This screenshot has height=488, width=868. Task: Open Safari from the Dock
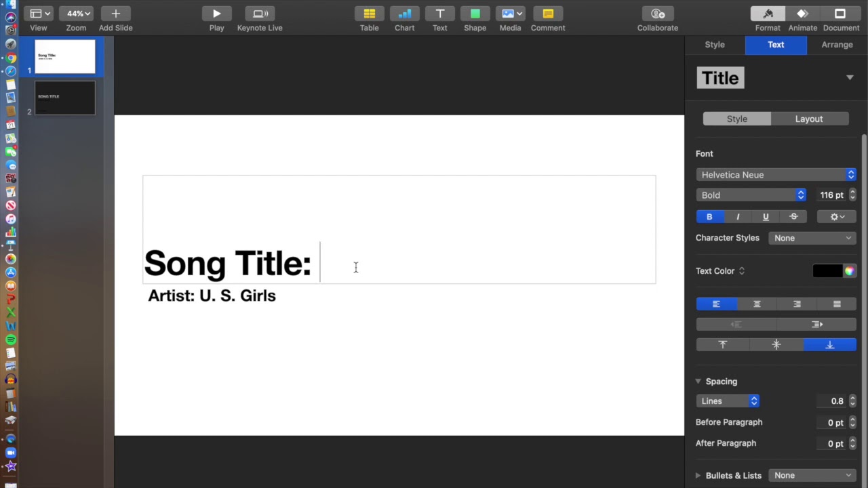point(11,71)
